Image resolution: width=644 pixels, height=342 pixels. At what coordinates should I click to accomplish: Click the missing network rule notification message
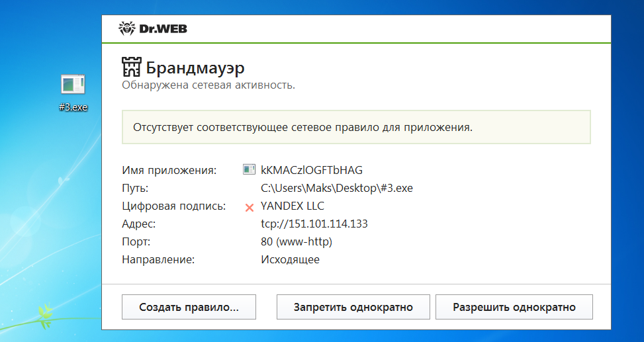pos(356,127)
